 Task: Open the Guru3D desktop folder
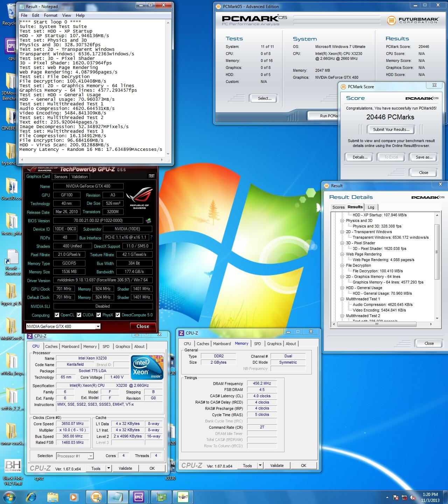pos(11,189)
